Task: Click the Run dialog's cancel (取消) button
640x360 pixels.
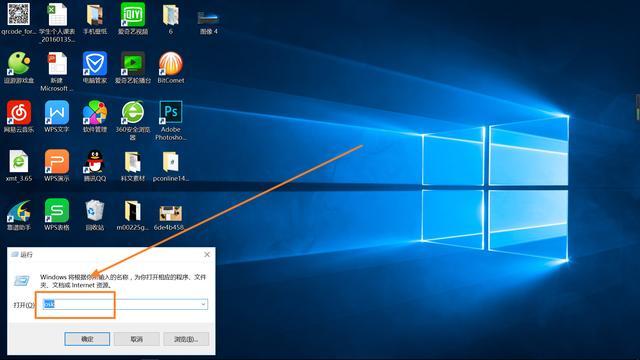Action: coord(136,339)
